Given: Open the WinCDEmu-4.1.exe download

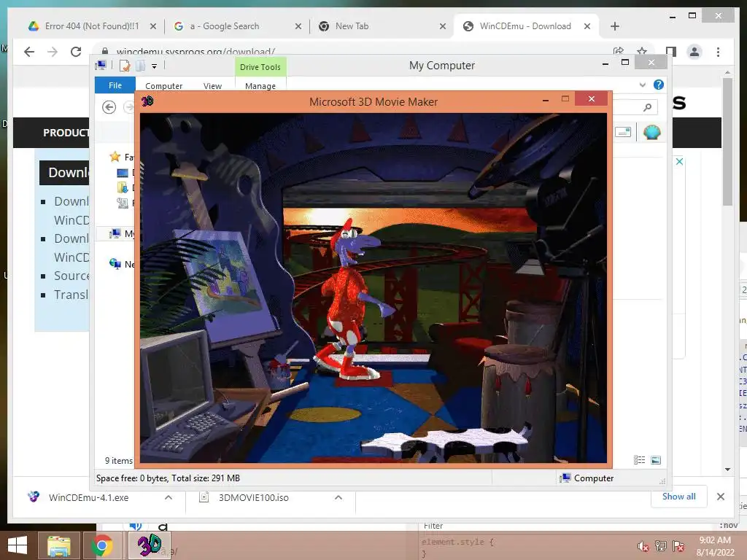Looking at the screenshot, I should tap(88, 497).
